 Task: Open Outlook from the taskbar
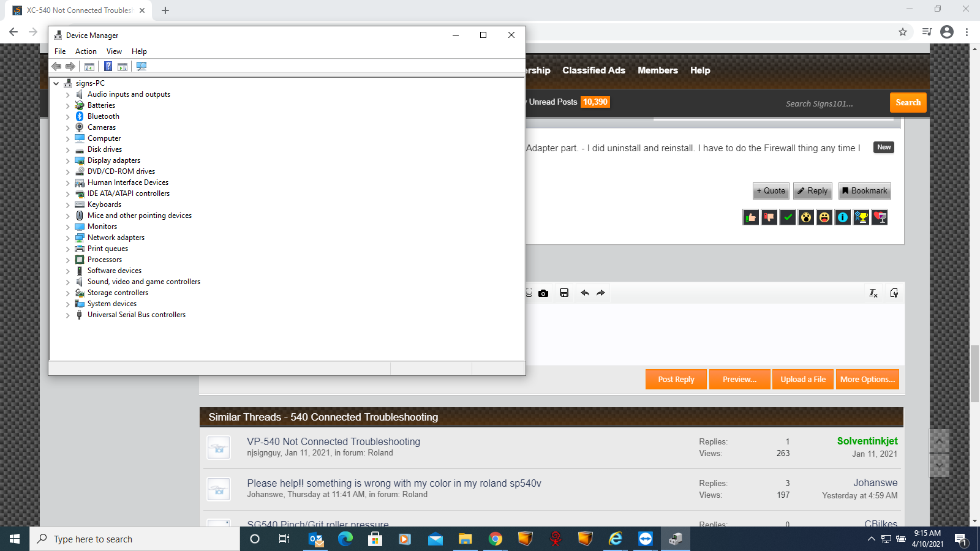(x=315, y=539)
